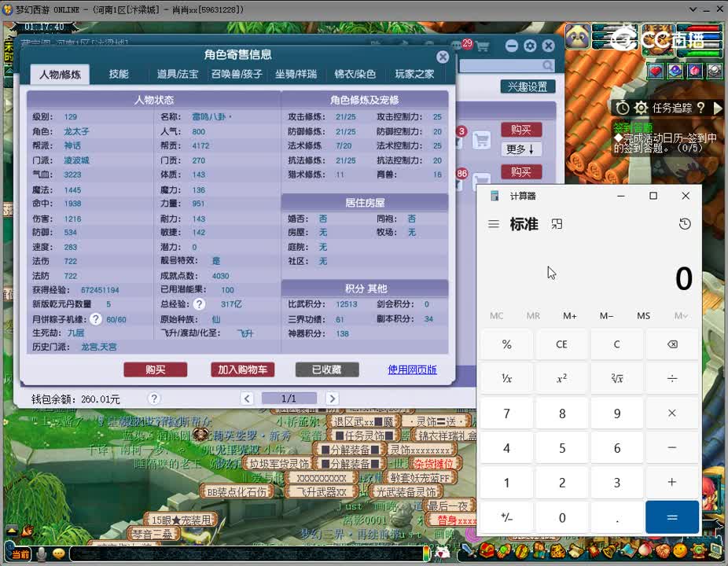Click the small up arrow icon above the 当前 button
The height and width of the screenshot is (566, 728).
coord(12,531)
